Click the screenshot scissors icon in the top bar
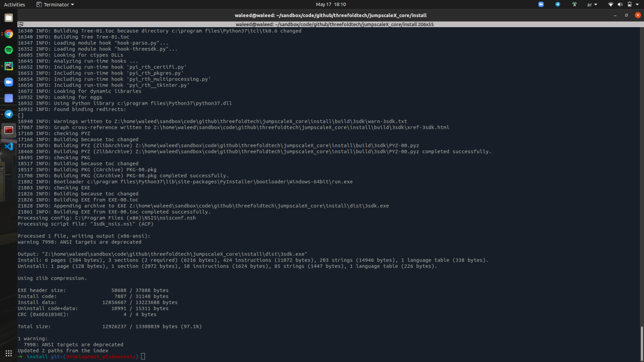644x362 pixels. coord(575,4)
